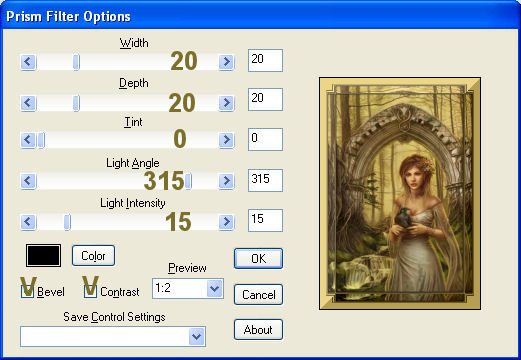This screenshot has height=360, width=521.
Task: Open the Color picker button
Action: click(93, 256)
